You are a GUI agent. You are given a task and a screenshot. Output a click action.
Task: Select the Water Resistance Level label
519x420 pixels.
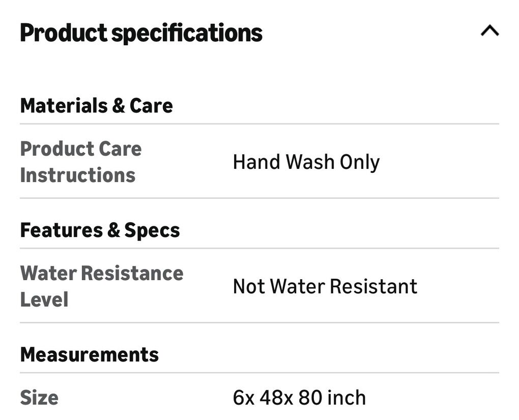pyautogui.click(x=101, y=286)
